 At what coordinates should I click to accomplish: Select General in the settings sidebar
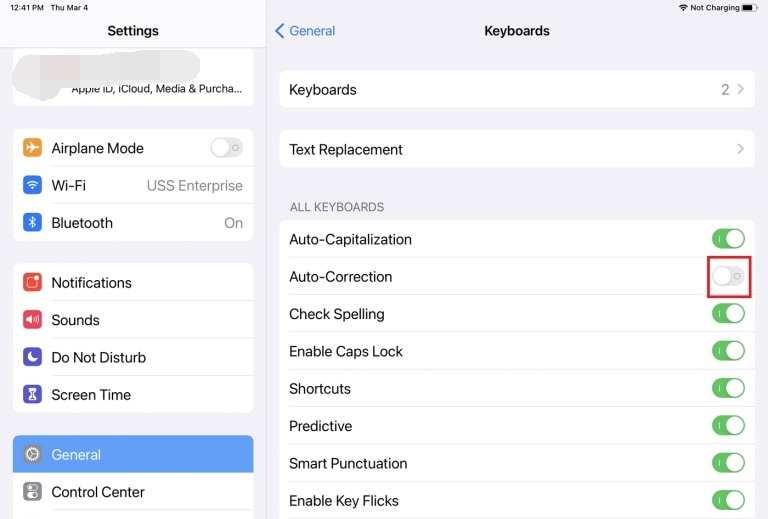click(133, 454)
